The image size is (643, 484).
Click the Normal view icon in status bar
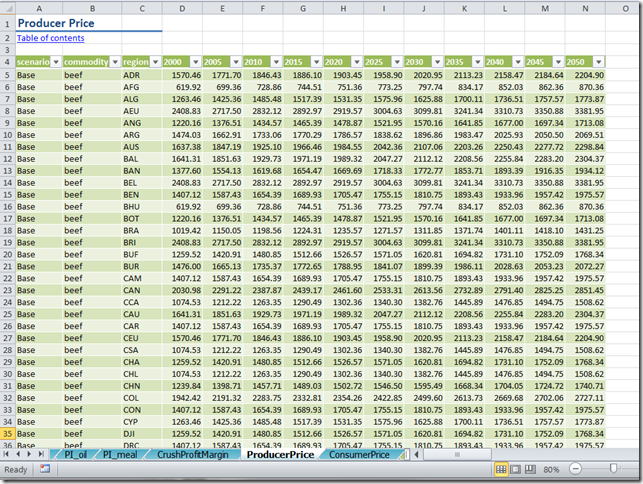pos(502,470)
